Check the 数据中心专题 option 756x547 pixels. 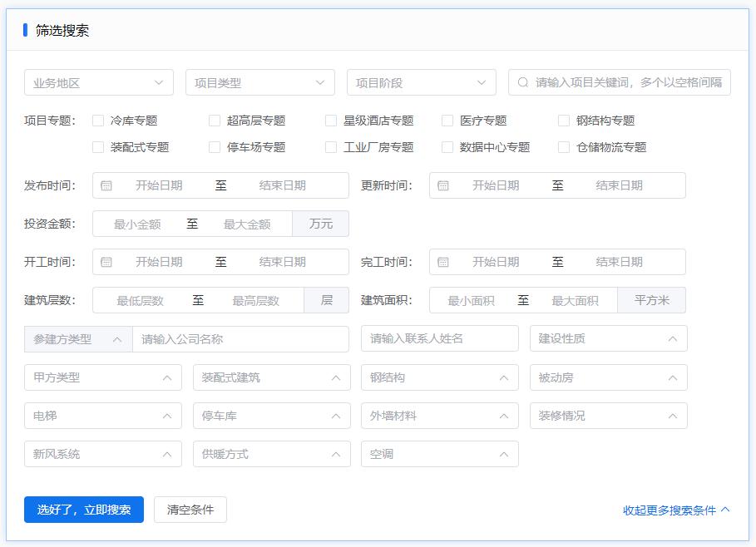(447, 146)
